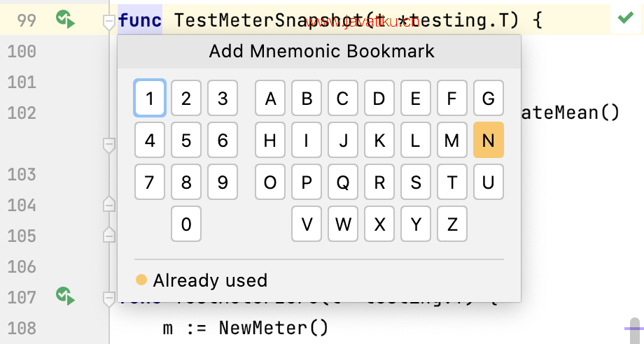Toggle fold marker at line 104
The height and width of the screenshot is (344, 644).
coord(108,203)
